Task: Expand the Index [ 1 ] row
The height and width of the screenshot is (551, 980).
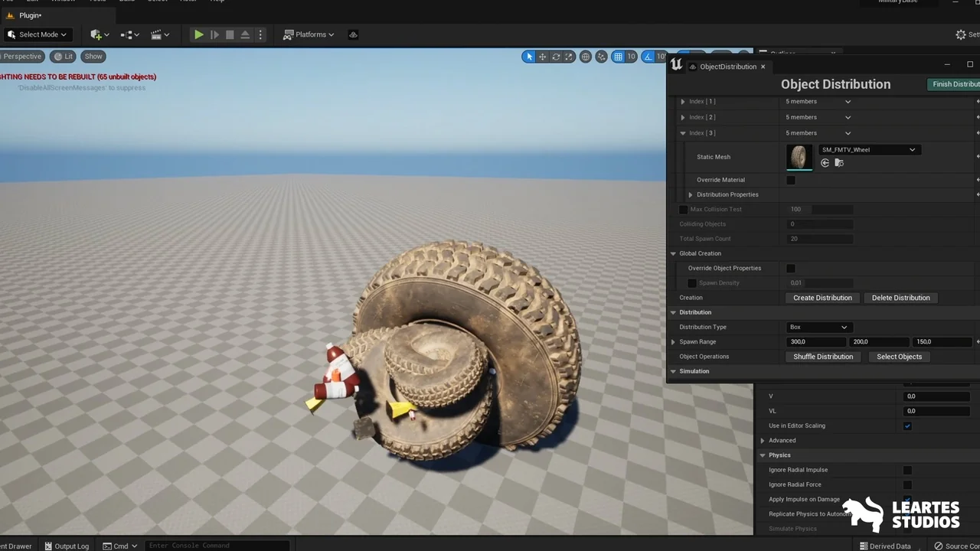Action: tap(683, 102)
